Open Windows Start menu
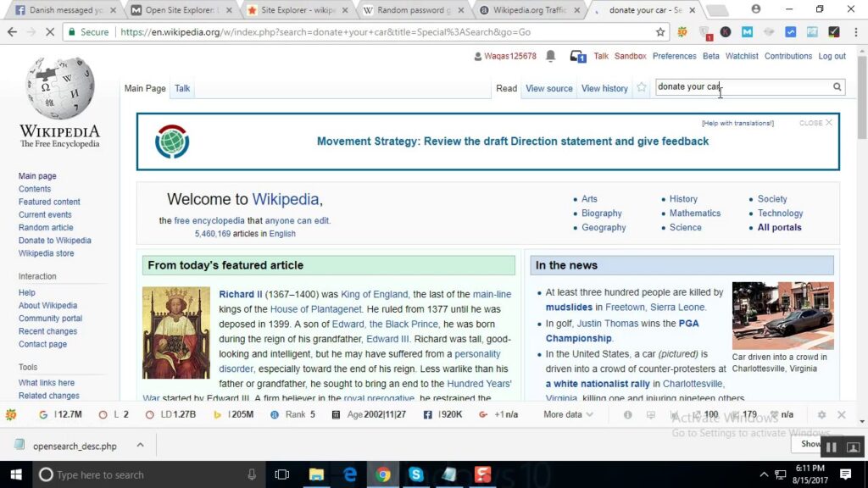The image size is (868, 488). tap(15, 474)
